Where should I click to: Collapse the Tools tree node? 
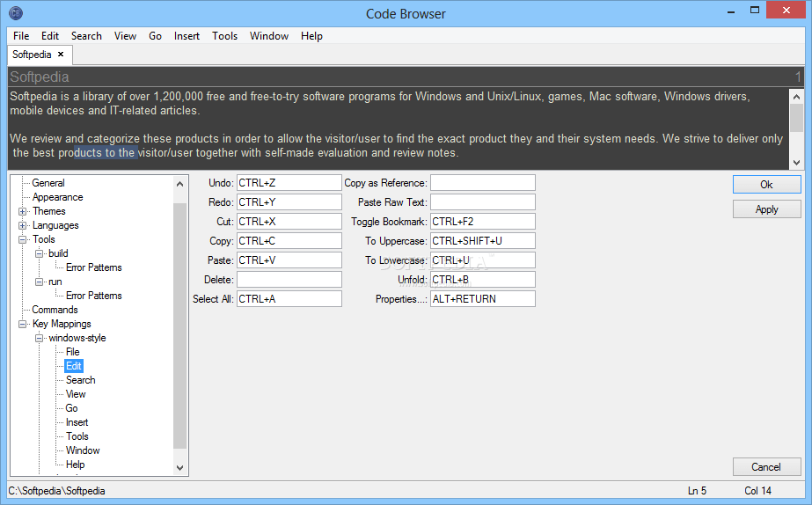[x=22, y=239]
